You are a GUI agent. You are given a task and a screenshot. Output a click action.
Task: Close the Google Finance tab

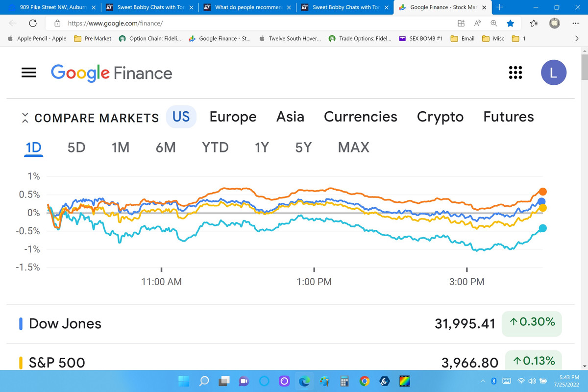tap(484, 8)
